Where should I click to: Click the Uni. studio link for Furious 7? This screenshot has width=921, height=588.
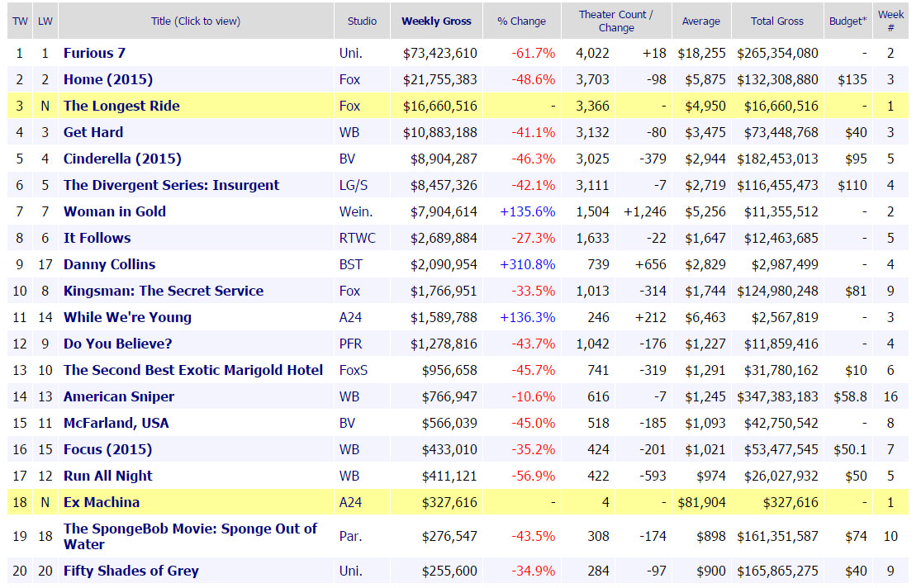[x=351, y=53]
